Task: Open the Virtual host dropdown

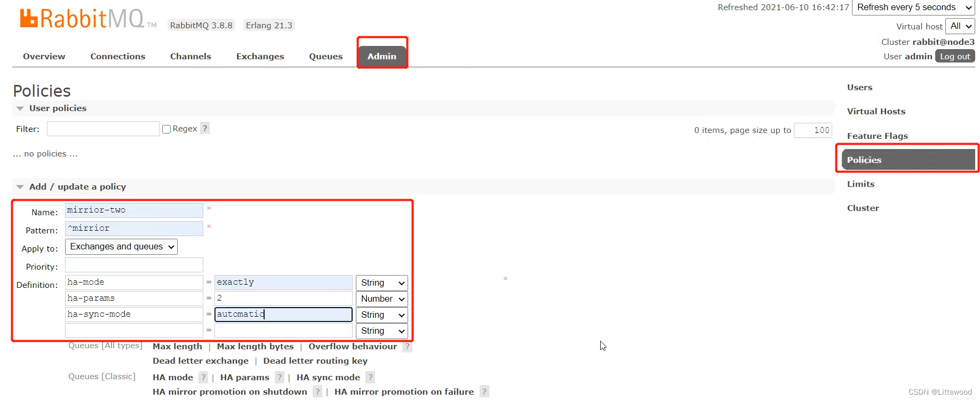Action: (x=960, y=26)
